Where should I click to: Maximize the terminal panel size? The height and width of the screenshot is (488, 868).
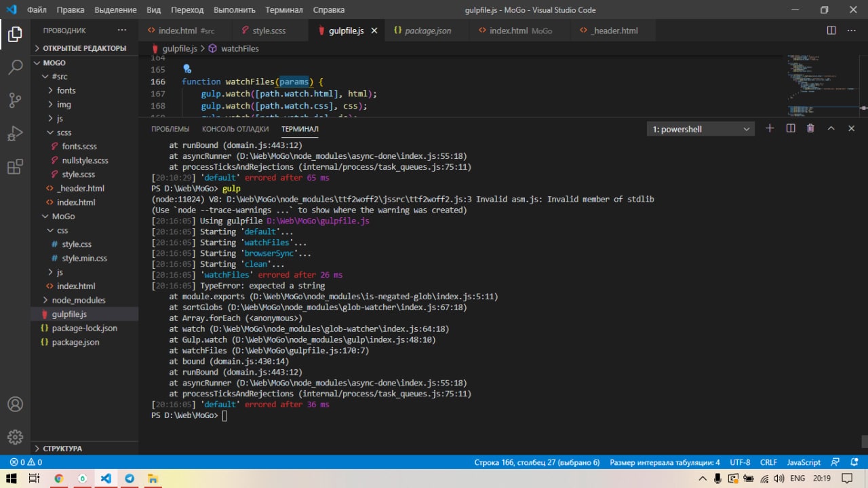coord(831,128)
